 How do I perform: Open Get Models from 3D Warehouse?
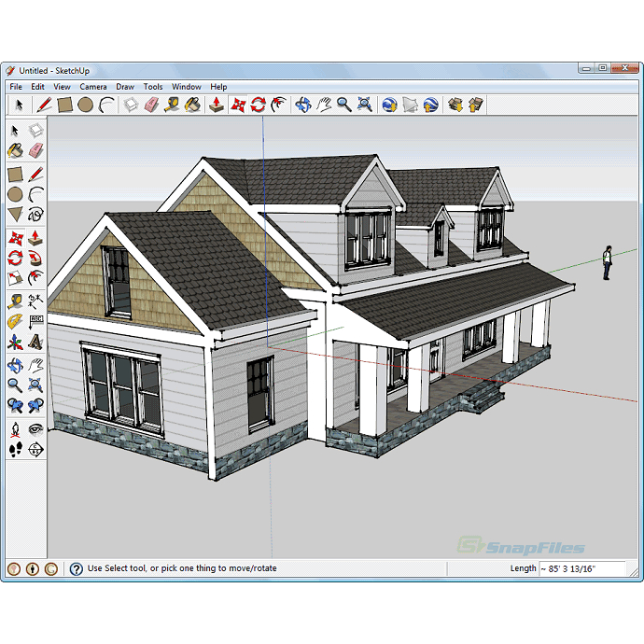tap(455, 105)
